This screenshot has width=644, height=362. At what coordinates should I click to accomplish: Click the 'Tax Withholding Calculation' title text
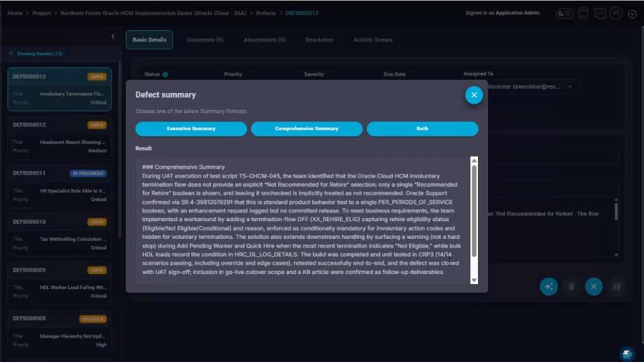tap(73, 239)
